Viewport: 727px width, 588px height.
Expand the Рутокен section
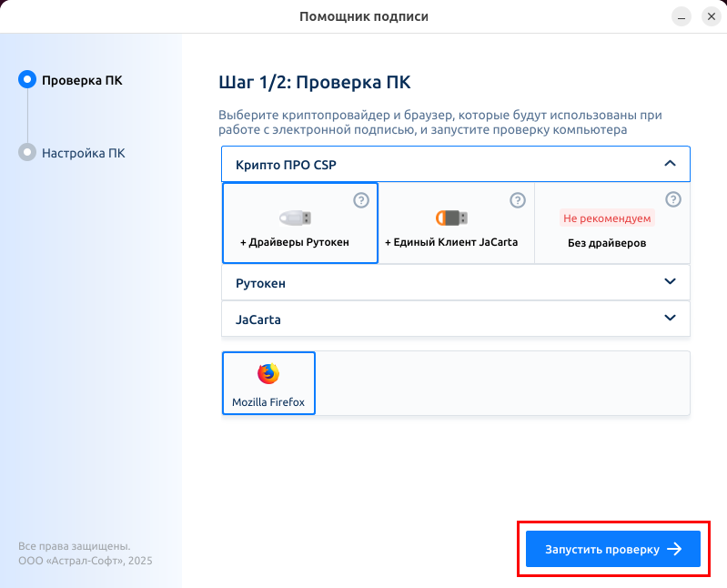click(456, 282)
